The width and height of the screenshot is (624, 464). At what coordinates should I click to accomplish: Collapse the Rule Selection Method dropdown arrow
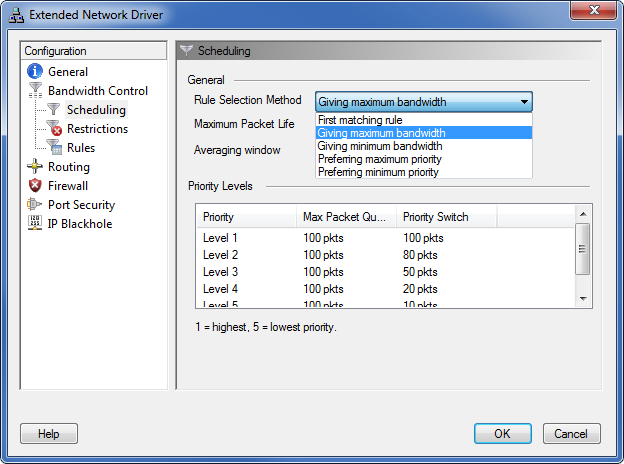524,102
